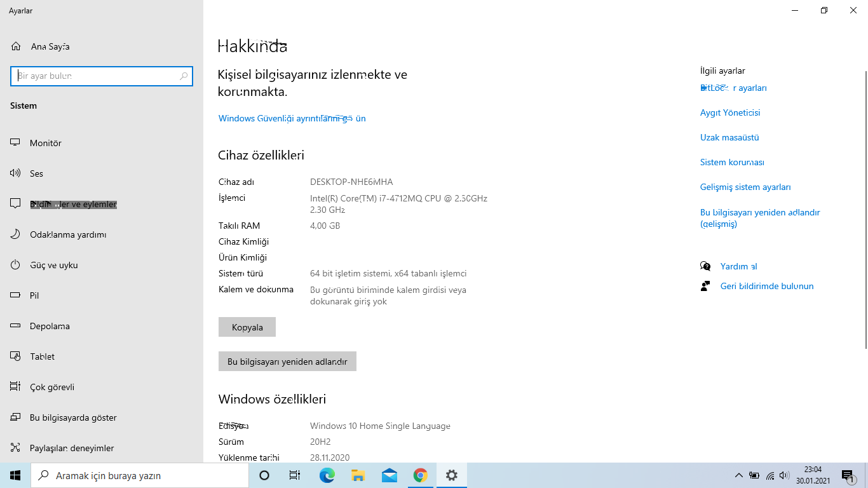Click the battery icon in the system tray
Screen dimensions: 868x488
[754, 475]
